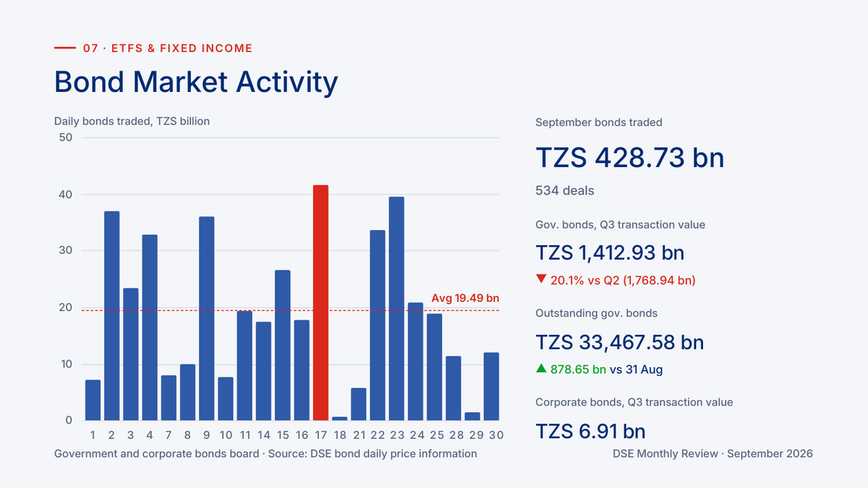Select the bar for day 30
Screen dimensions: 868x488
tap(491, 386)
